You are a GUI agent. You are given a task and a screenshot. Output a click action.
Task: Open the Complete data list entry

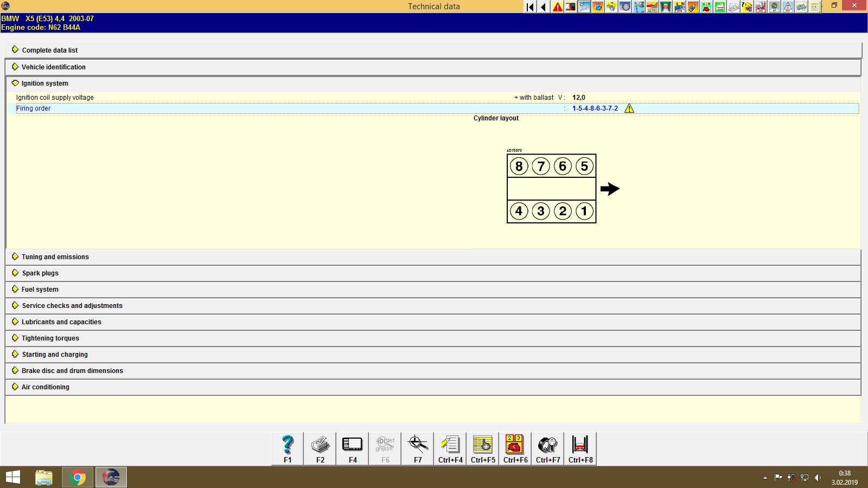pyautogui.click(x=49, y=50)
